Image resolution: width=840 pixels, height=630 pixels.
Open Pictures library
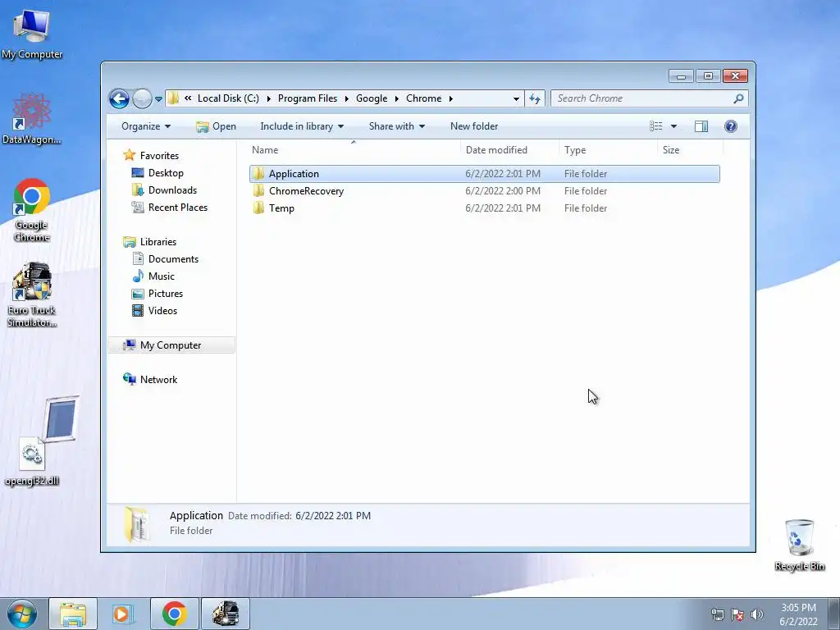pos(166,294)
